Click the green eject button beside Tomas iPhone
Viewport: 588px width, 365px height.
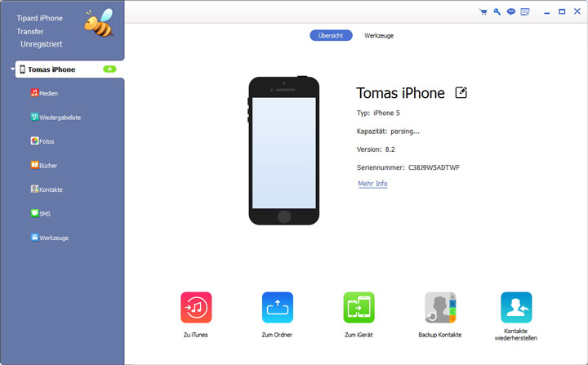click(110, 69)
